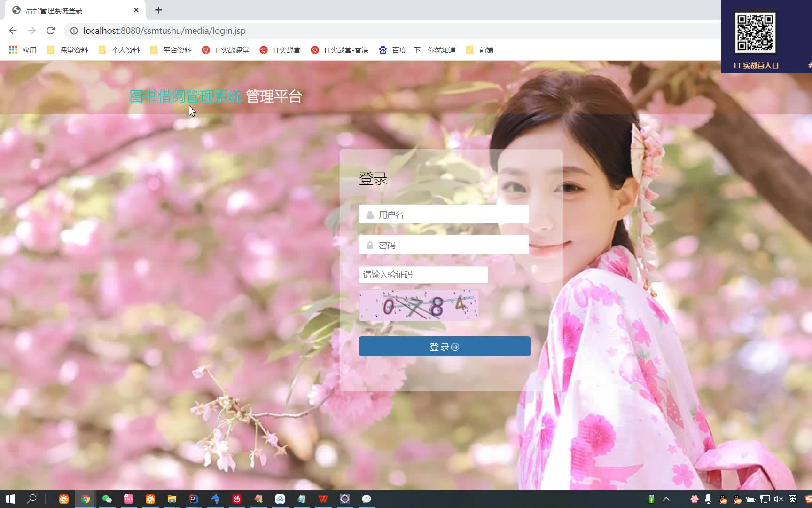This screenshot has height=508, width=812.
Task: Open a new browser tab
Action: click(x=158, y=10)
